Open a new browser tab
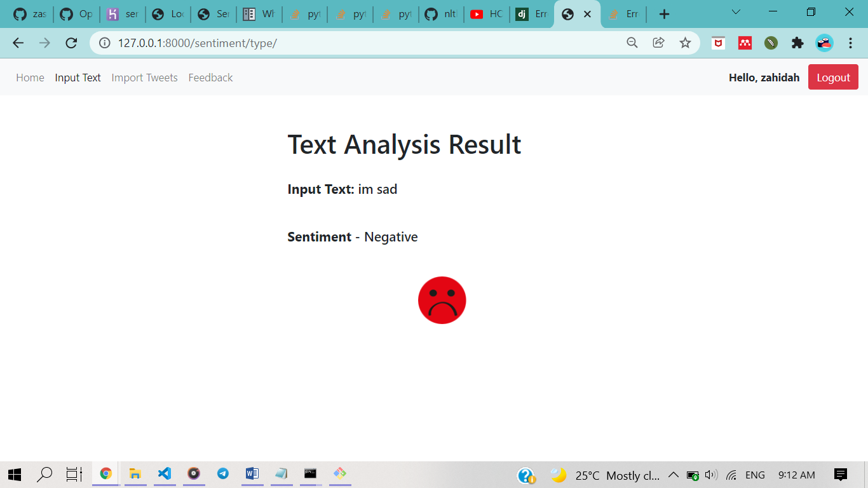This screenshot has height=488, width=868. pyautogui.click(x=664, y=14)
